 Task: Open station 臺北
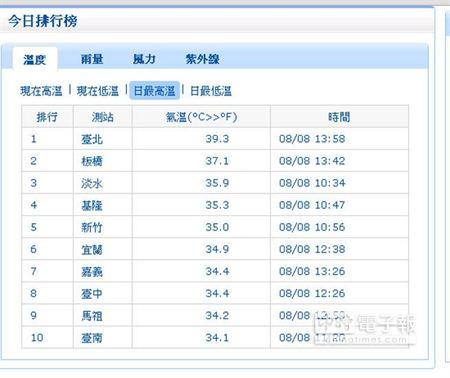(92, 139)
